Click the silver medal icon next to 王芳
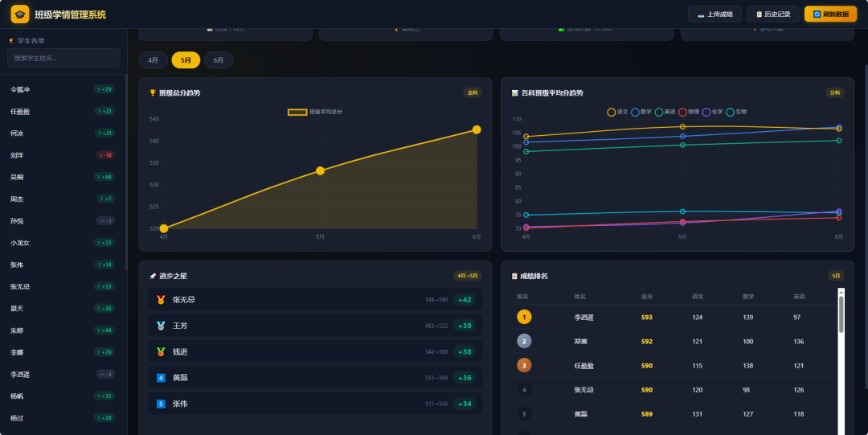This screenshot has height=435, width=868. [161, 326]
